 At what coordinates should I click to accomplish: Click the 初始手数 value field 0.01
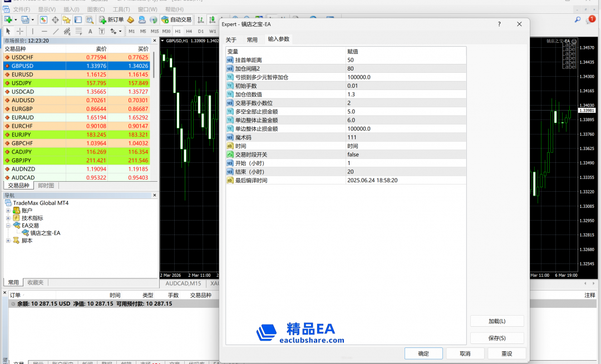[353, 86]
